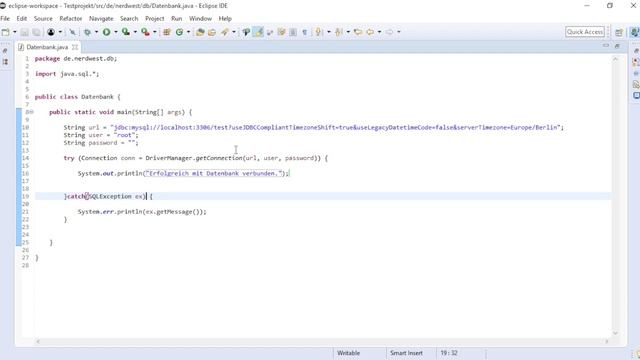The width and height of the screenshot is (640, 360).
Task: Click 'System.err.println' code line
Action: pos(142,212)
